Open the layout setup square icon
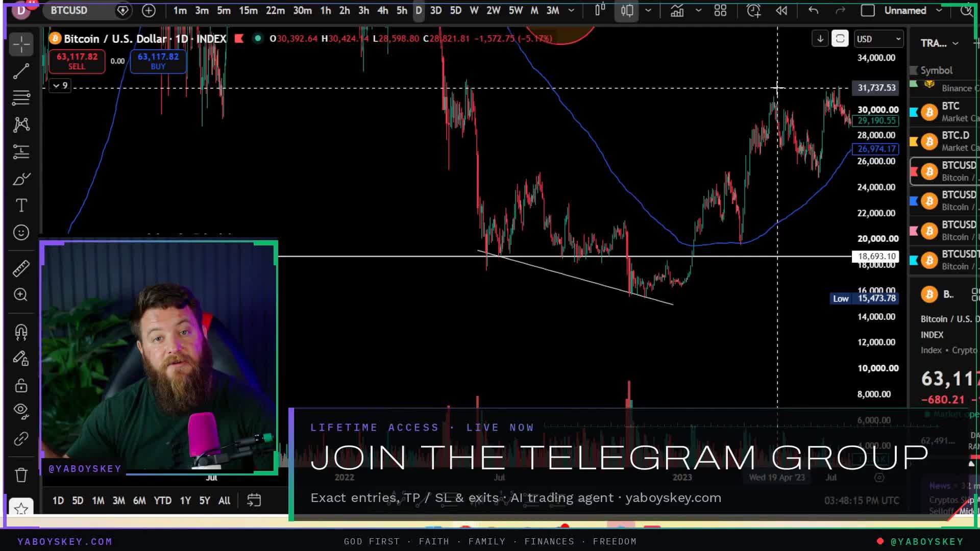Screen dimensions: 980x551 point(868,10)
